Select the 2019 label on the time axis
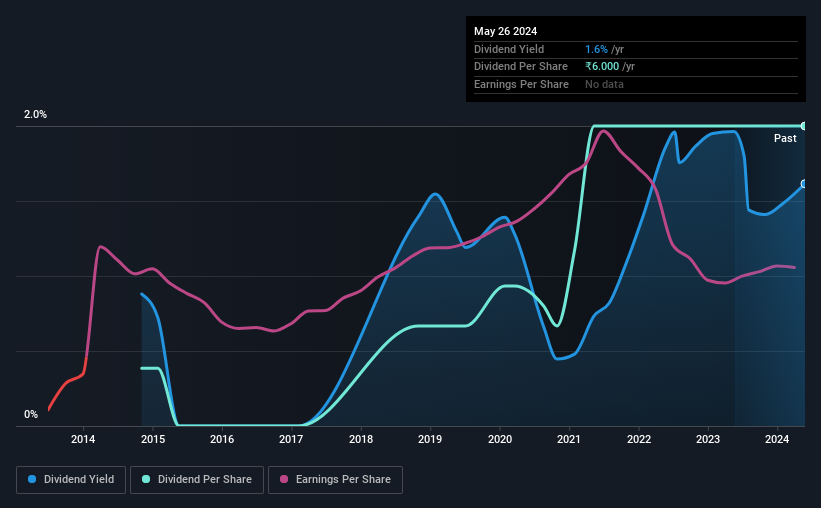Viewport: 821px width, 508px height. [x=430, y=439]
